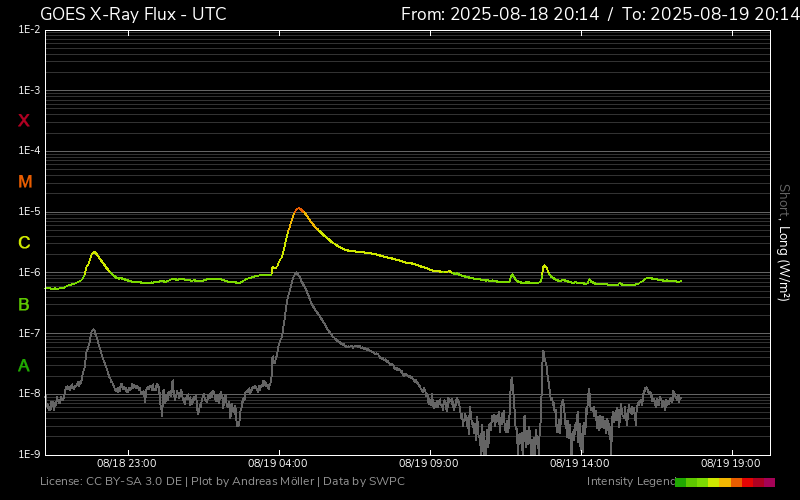This screenshot has height=500, width=800.
Task: Click the '08/19 19:00' time axis label
Action: point(731,464)
